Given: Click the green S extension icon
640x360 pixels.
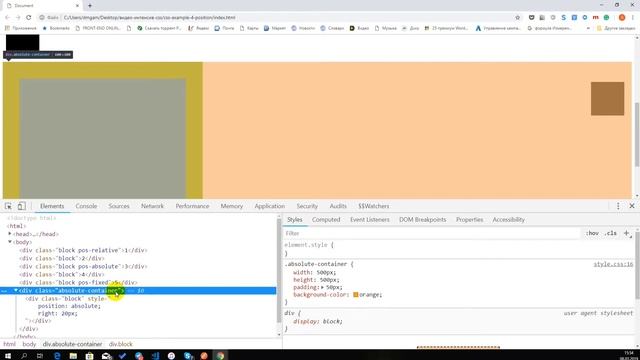Looking at the screenshot, I should pyautogui.click(x=606, y=18).
